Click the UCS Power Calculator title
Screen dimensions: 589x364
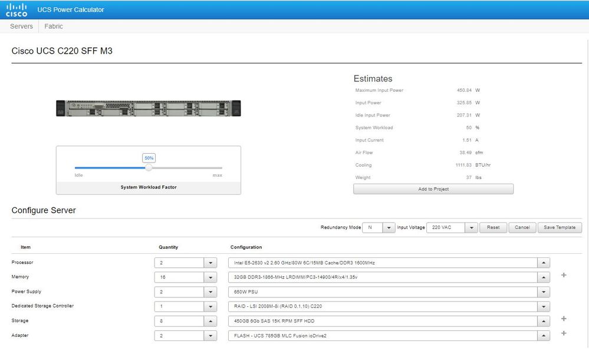[x=71, y=10]
